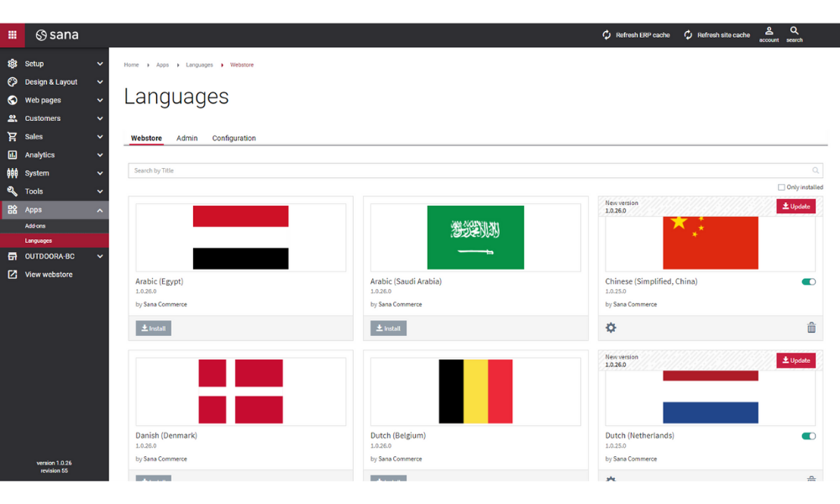Click Refresh site cache label

click(x=723, y=34)
